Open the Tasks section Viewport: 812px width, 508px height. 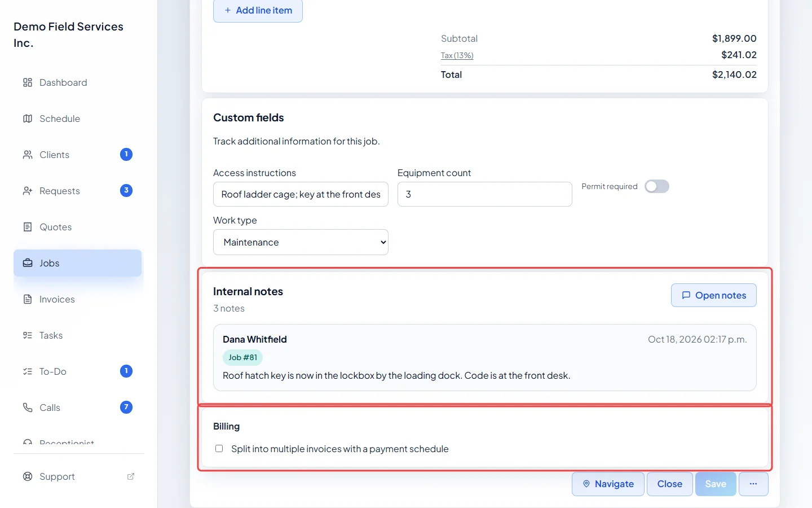(x=78, y=335)
